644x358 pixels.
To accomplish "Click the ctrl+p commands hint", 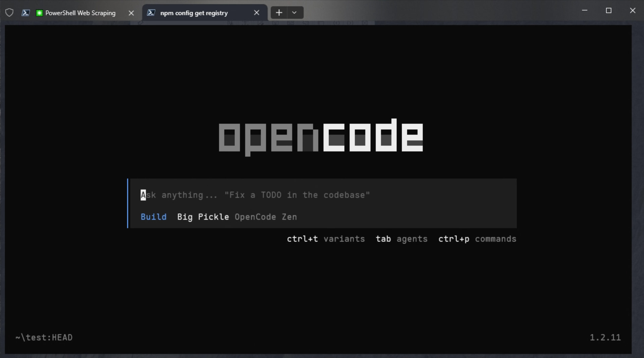I will pyautogui.click(x=477, y=239).
